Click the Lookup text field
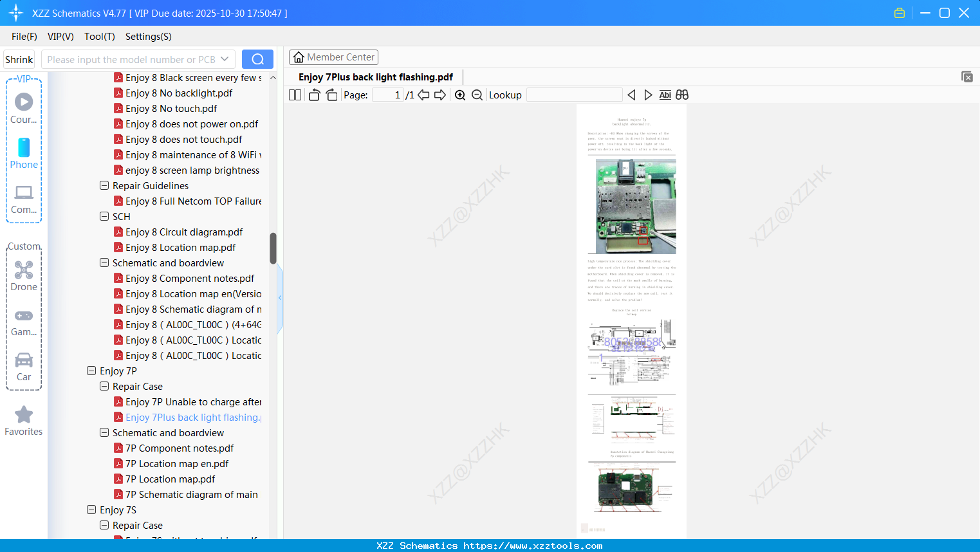Image resolution: width=980 pixels, height=552 pixels. (574, 95)
